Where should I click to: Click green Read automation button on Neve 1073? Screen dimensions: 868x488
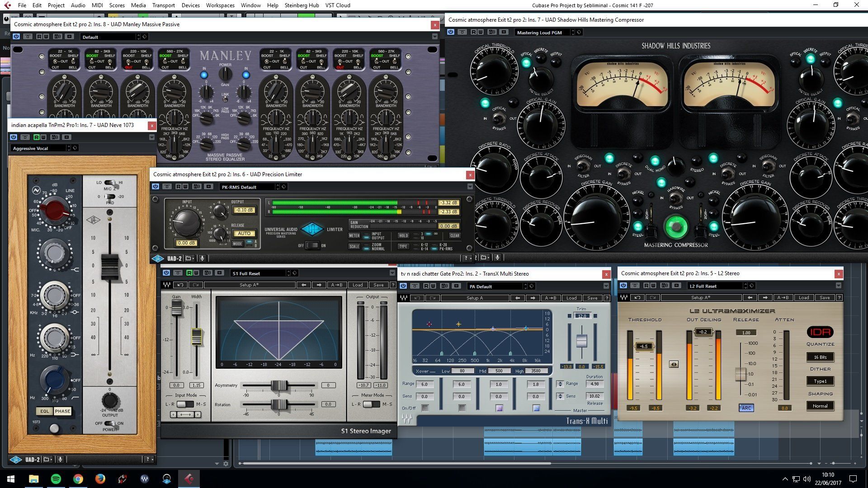click(37, 137)
